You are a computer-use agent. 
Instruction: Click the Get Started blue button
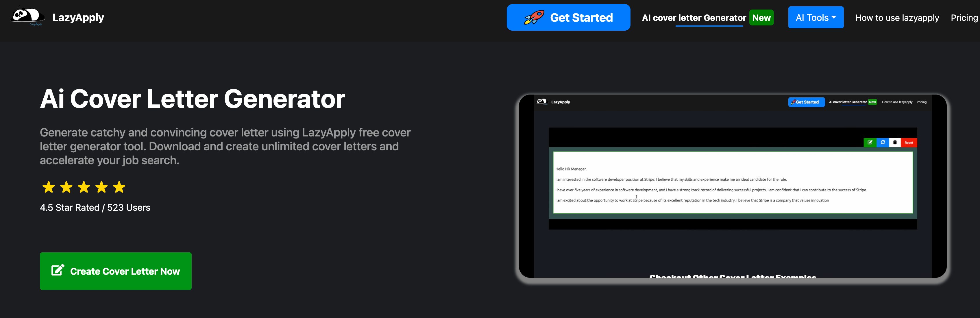coord(569,18)
